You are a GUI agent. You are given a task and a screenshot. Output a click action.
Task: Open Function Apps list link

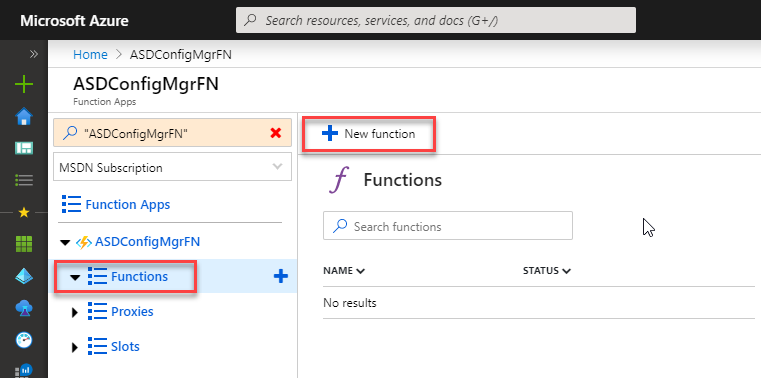tap(128, 204)
